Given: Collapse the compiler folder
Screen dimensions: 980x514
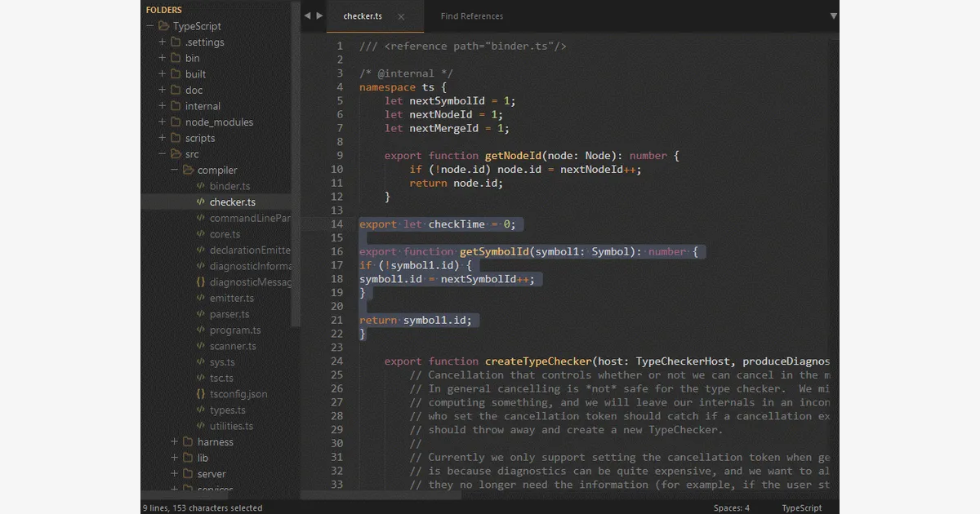Looking at the screenshot, I should (x=175, y=170).
